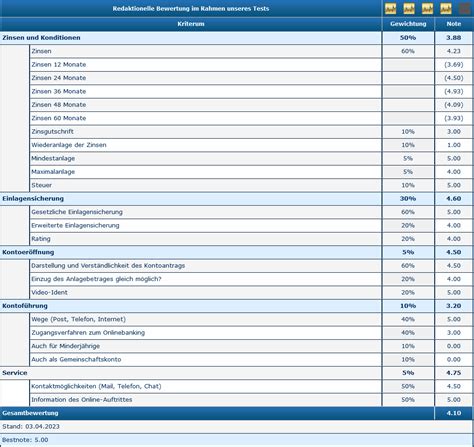The image size is (474, 447).
Task: Click the (3.69) note for Zinsen 12 Monate
Action: pos(454,65)
